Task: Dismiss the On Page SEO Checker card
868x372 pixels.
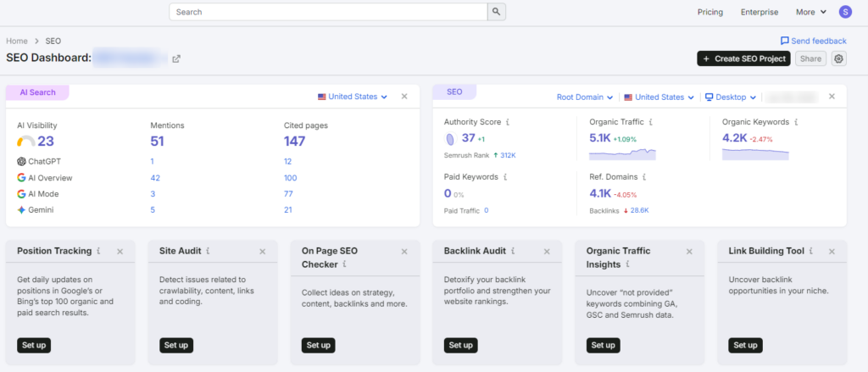Action: point(404,252)
